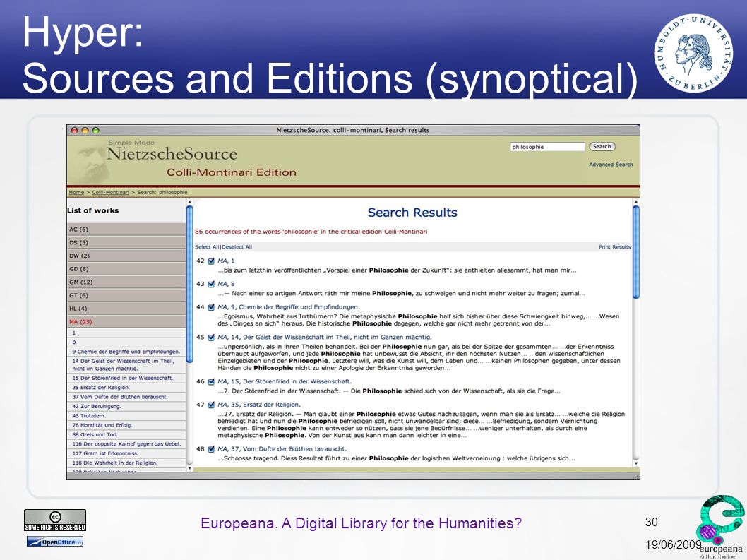Click the search field containing philosophie
Viewport: 747px width, 560px height.
547,147
